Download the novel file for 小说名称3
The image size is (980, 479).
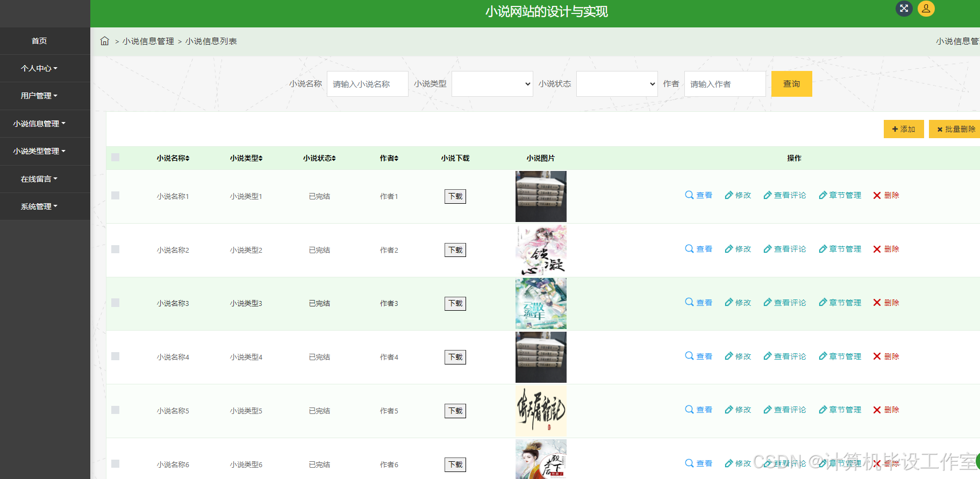pyautogui.click(x=455, y=303)
